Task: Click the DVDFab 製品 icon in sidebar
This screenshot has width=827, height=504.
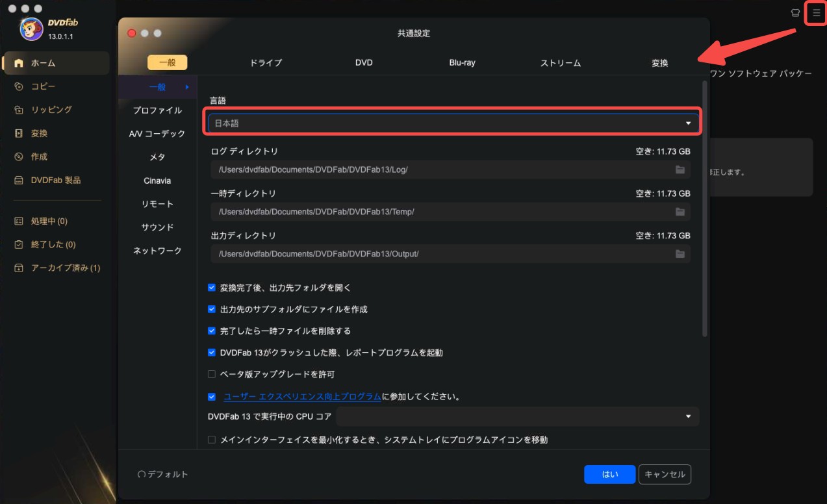Action: point(19,180)
